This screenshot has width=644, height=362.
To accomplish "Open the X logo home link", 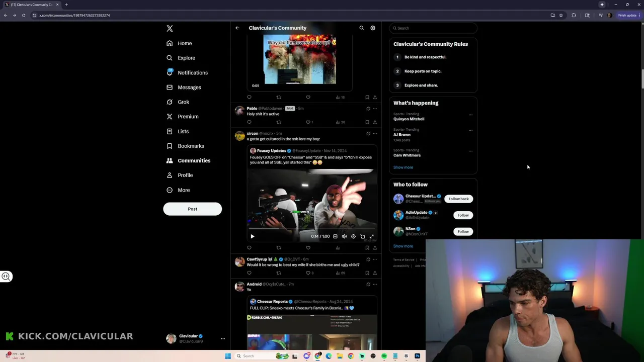I will 170,29.
